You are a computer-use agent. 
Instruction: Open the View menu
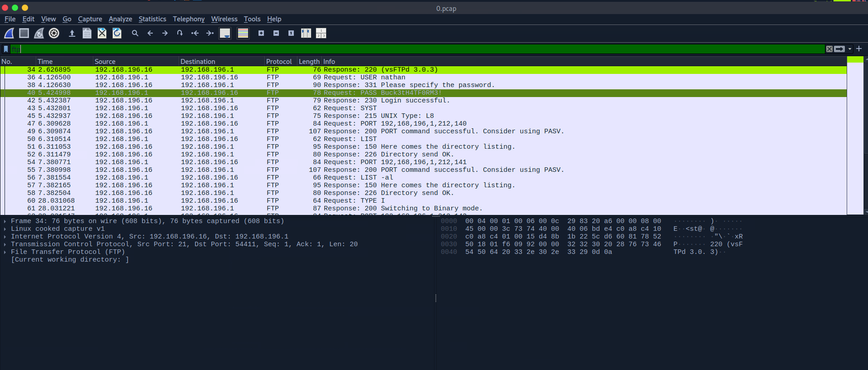pos(49,19)
